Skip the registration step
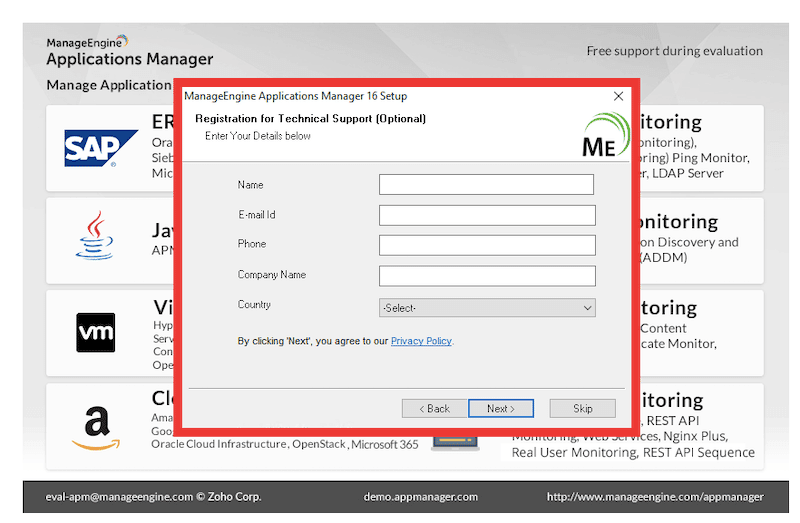Viewport: 800px width, 523px height. click(x=583, y=408)
